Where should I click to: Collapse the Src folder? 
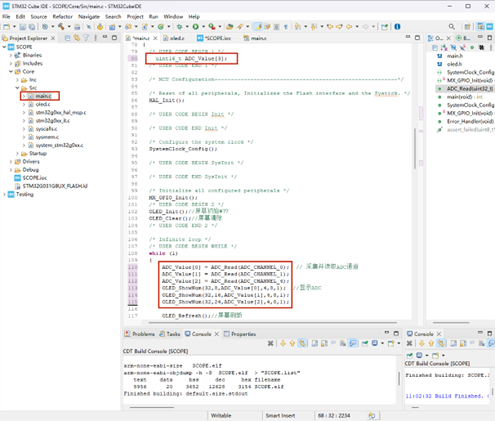coord(18,88)
